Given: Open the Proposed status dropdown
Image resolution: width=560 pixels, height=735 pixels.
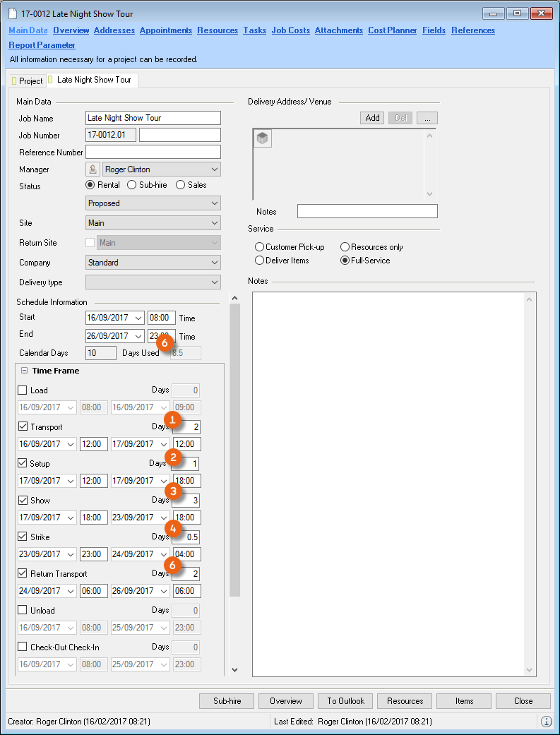Looking at the screenshot, I should (153, 203).
